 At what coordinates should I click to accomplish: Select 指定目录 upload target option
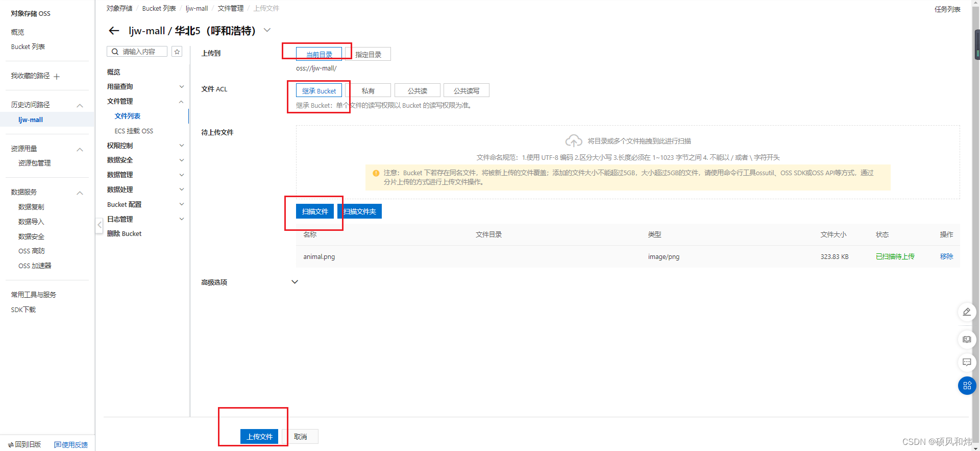(x=368, y=54)
